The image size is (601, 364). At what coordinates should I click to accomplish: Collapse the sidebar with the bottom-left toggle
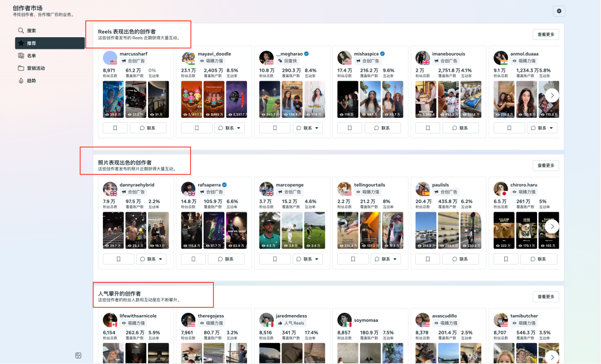pos(78,355)
